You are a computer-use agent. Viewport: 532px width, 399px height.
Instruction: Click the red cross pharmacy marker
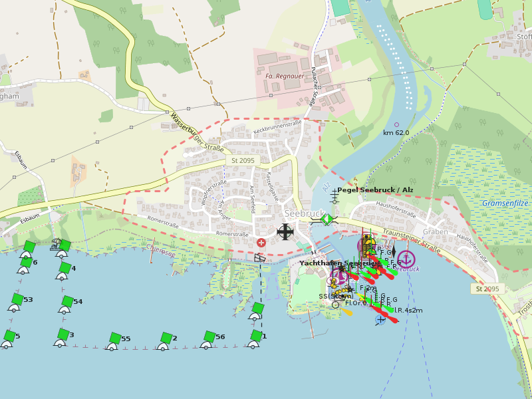pyautogui.click(x=261, y=243)
